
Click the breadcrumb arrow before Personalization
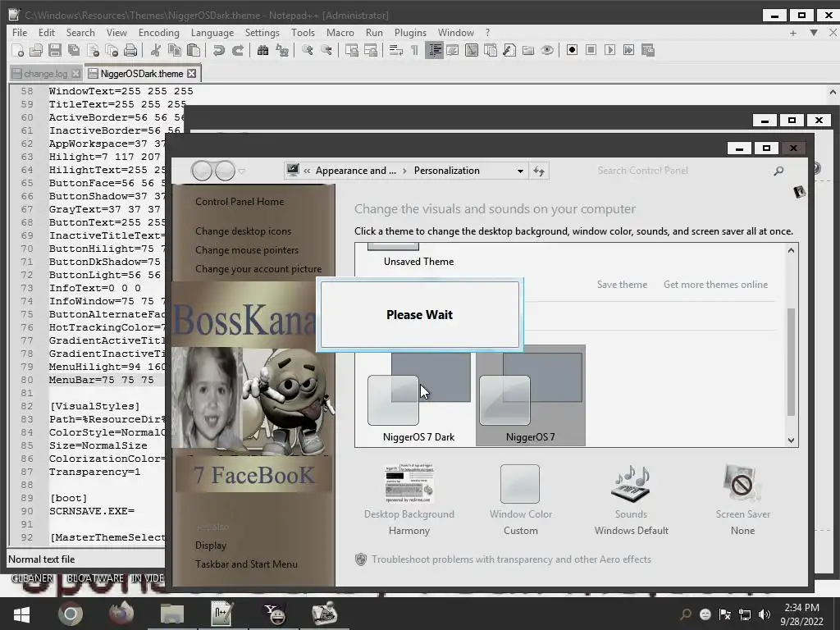point(404,171)
